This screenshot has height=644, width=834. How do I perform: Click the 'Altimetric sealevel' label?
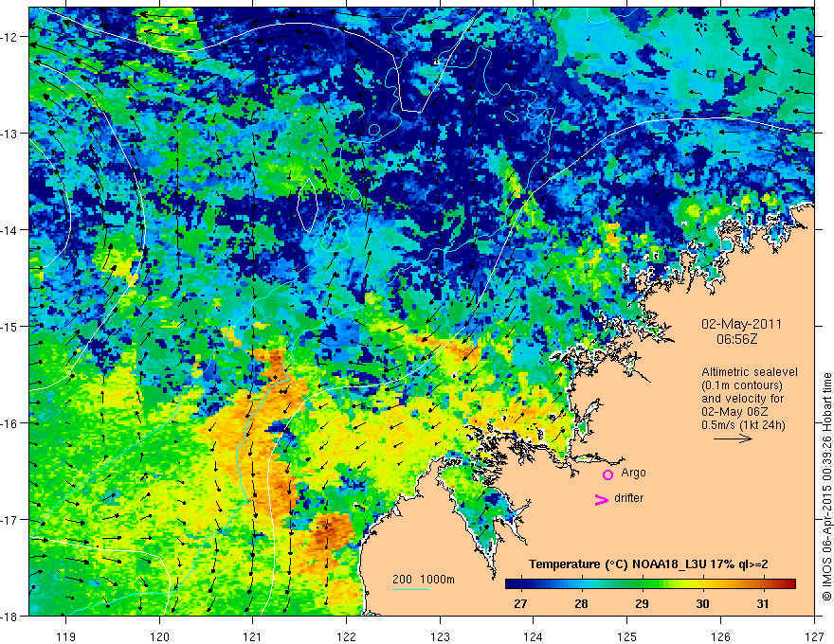tap(750, 372)
